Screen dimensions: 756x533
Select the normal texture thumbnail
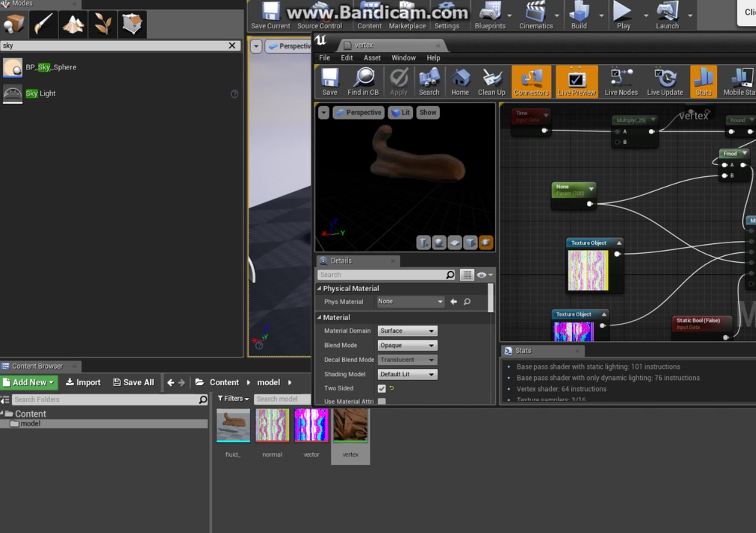[272, 426]
